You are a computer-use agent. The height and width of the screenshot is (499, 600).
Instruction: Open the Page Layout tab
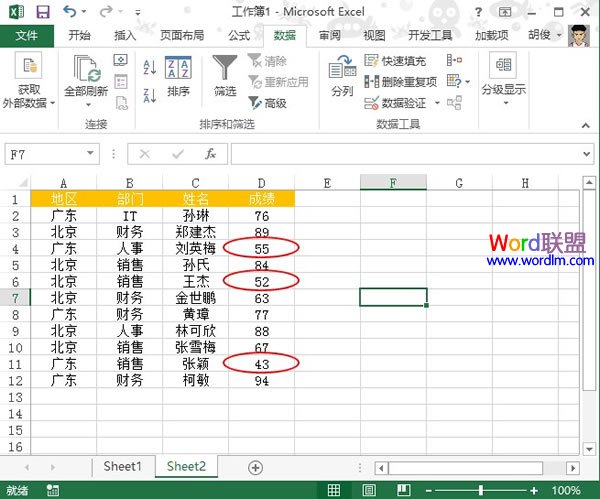182,36
